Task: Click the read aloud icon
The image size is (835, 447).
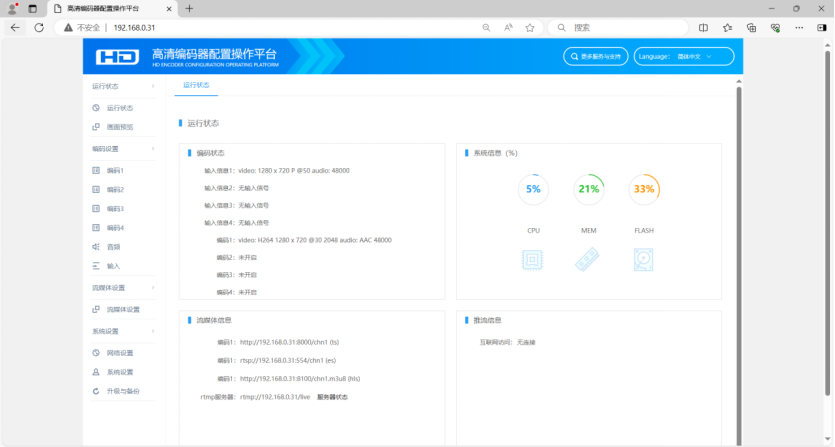Action: [508, 28]
